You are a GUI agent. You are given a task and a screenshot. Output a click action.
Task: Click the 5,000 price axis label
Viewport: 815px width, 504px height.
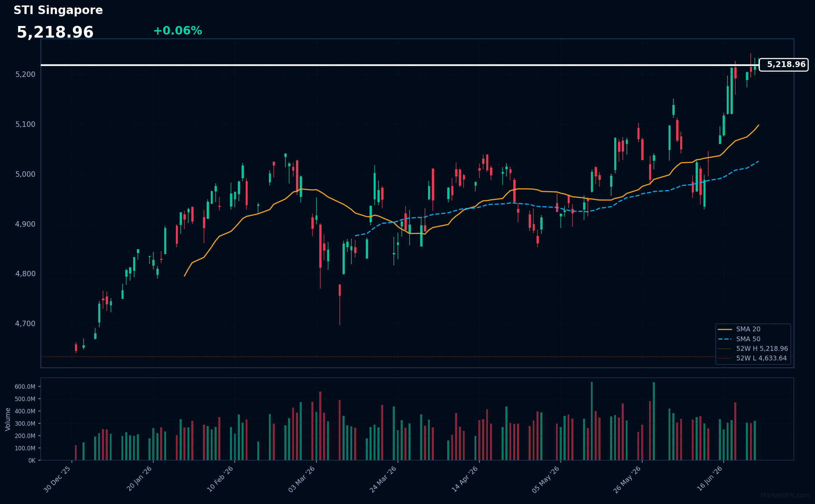point(25,174)
